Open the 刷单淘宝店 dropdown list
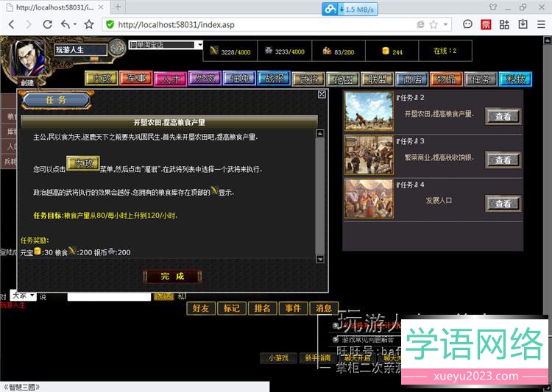Screen dimensions: 552x392 199,45
